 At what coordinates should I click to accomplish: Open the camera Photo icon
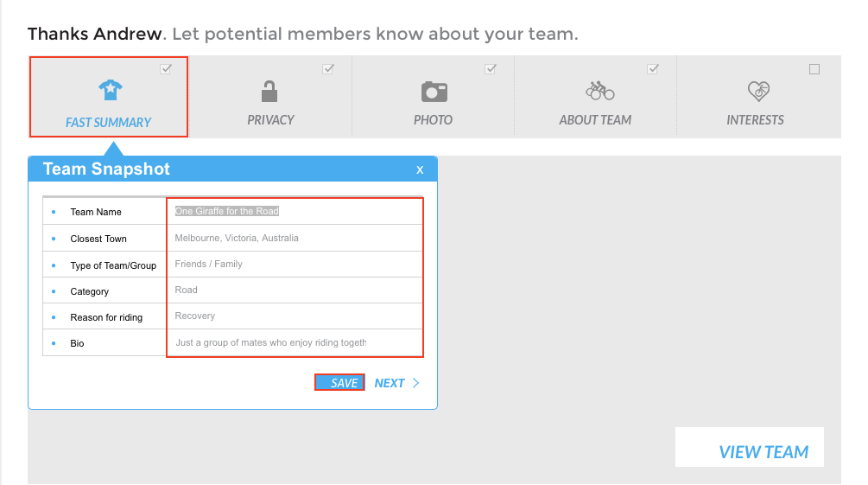tap(434, 92)
